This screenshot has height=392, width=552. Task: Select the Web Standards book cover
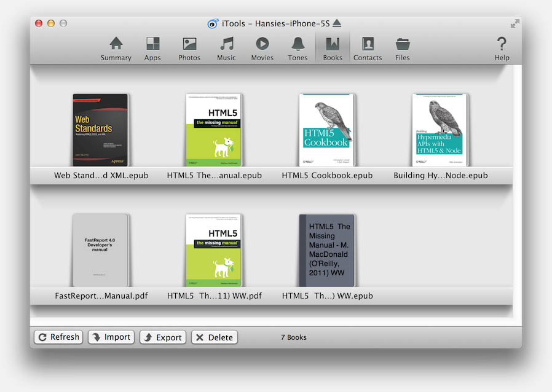100,130
